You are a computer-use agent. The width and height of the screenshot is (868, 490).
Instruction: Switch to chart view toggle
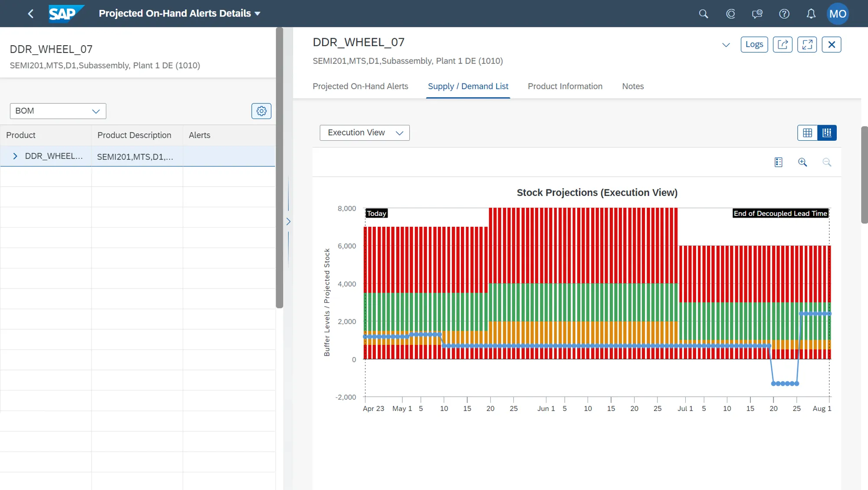tap(827, 133)
